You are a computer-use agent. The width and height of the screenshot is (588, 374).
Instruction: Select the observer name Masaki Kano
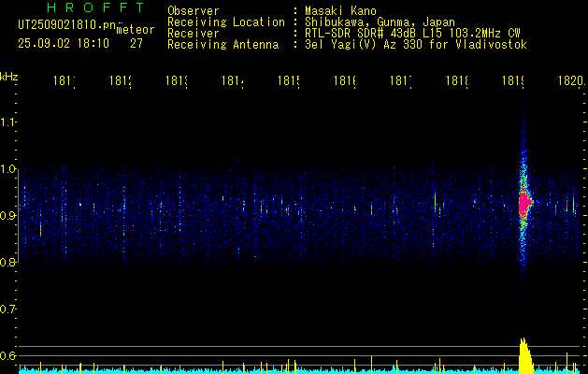click(340, 11)
